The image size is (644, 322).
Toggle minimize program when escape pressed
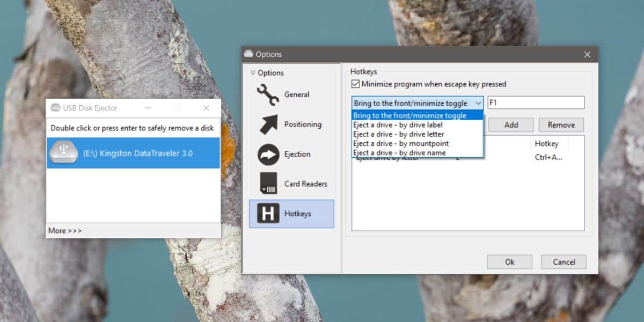(355, 84)
